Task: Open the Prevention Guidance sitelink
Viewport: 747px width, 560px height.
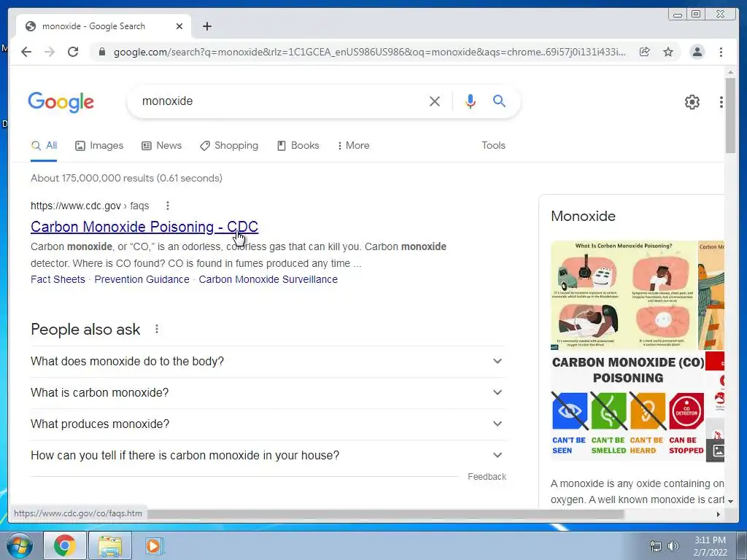Action: point(142,279)
